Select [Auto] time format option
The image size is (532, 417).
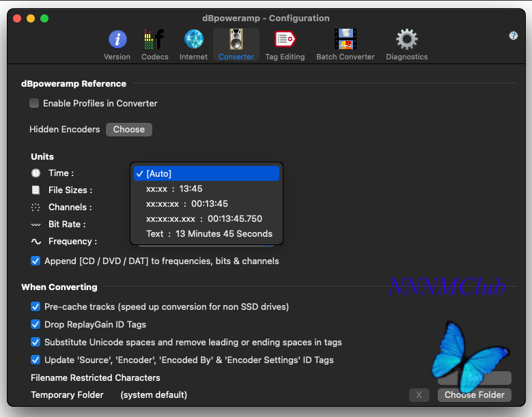[206, 173]
